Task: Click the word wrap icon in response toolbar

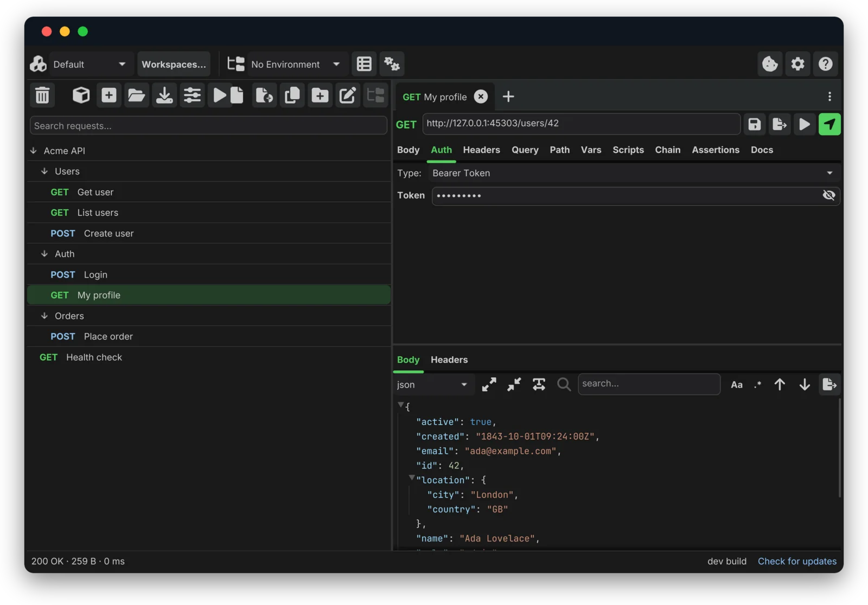Action: (539, 384)
